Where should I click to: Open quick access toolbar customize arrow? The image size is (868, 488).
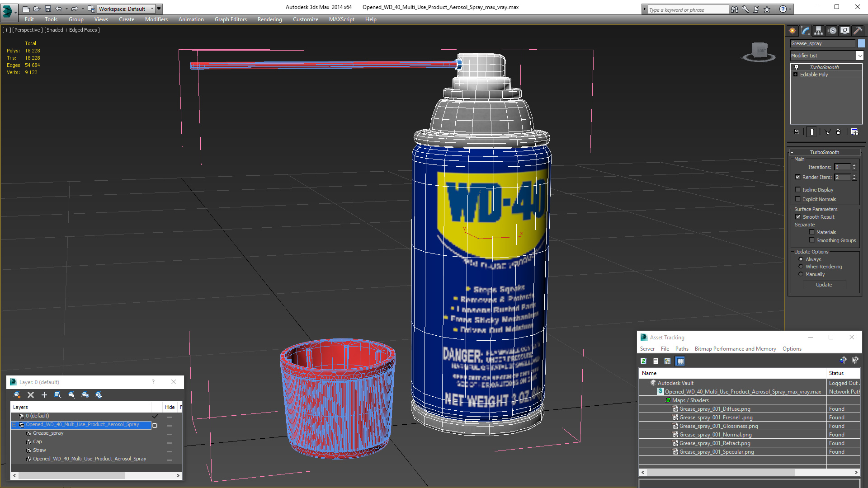(159, 9)
